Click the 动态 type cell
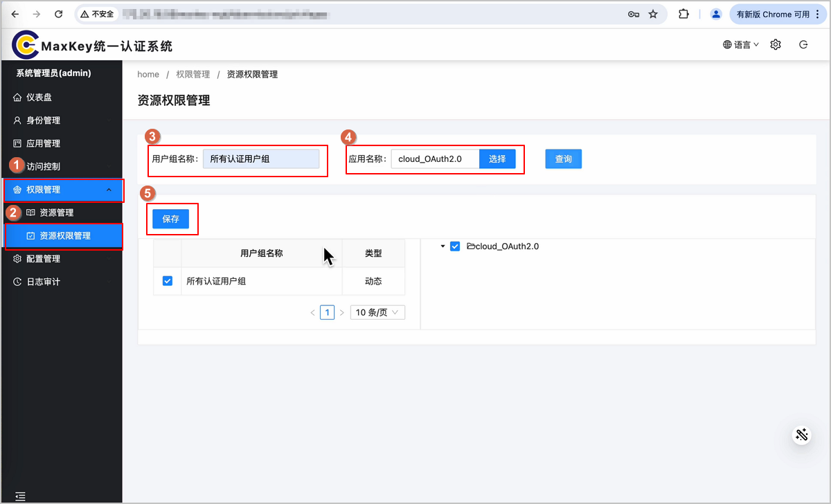 373,281
